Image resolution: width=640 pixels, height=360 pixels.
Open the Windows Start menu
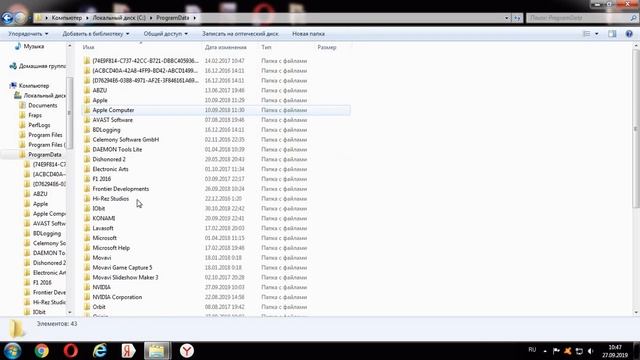13,351
